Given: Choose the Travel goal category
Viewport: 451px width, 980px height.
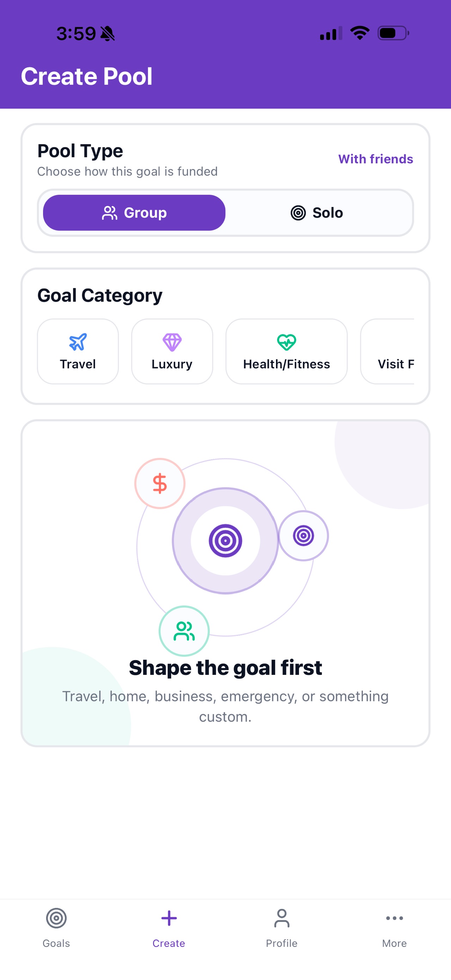Looking at the screenshot, I should (x=78, y=351).
